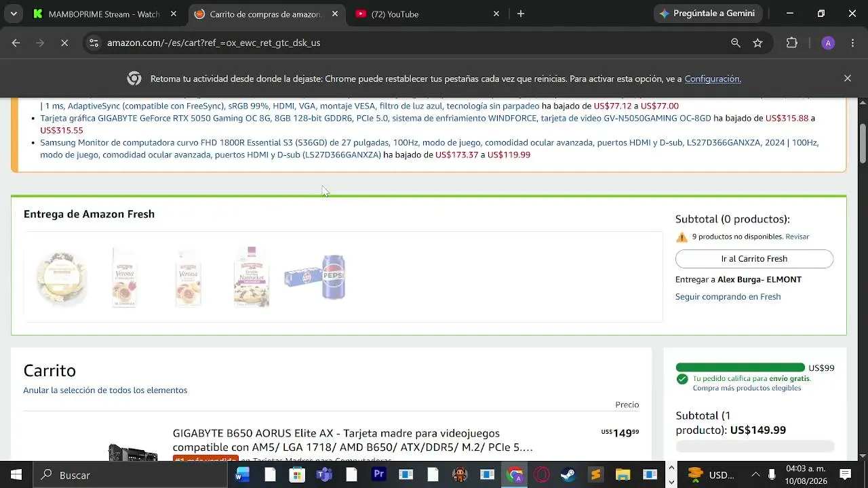Image resolution: width=868 pixels, height=488 pixels.
Task: Click the taskbar Buscar search box
Action: [130, 475]
